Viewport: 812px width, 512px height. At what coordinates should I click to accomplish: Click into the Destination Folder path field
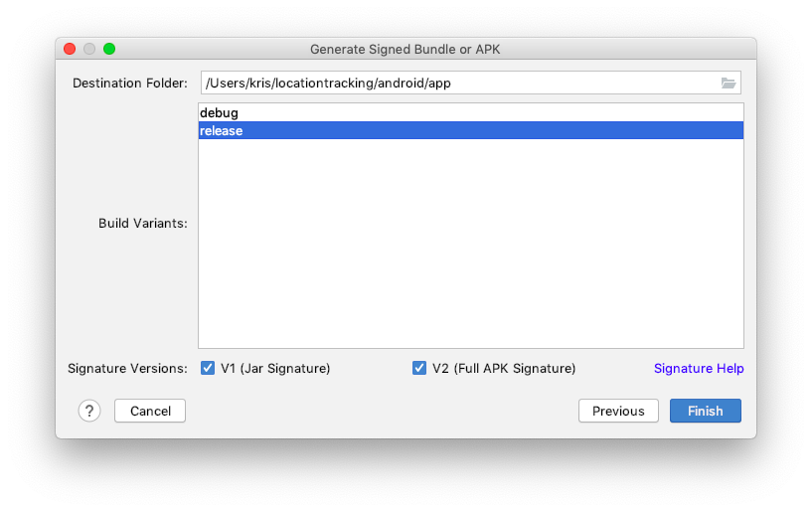point(457,84)
